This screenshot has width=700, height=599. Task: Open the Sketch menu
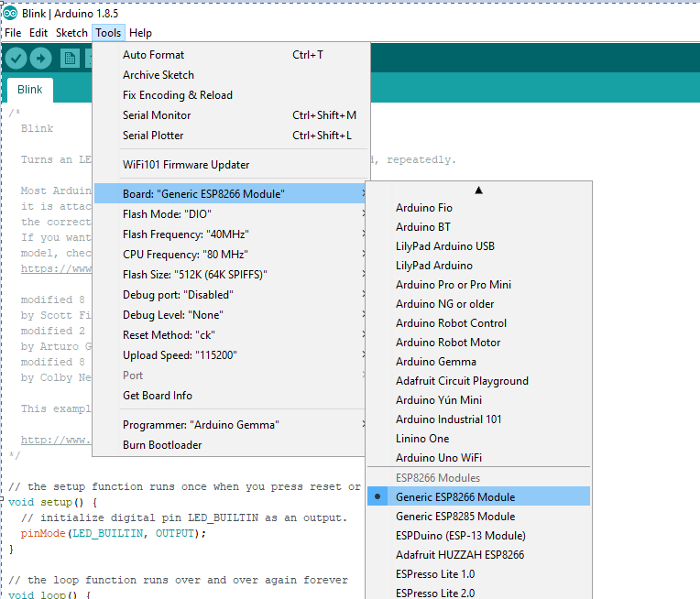[x=71, y=33]
